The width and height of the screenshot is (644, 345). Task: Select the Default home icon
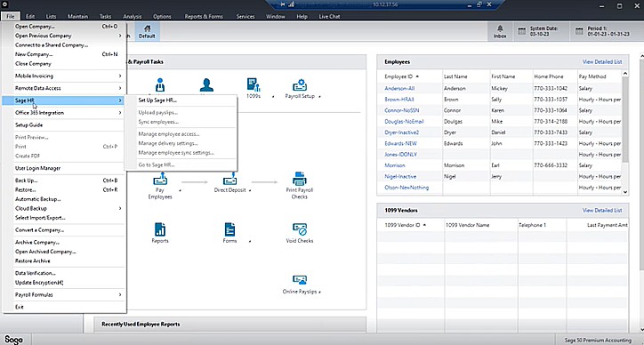point(147,28)
